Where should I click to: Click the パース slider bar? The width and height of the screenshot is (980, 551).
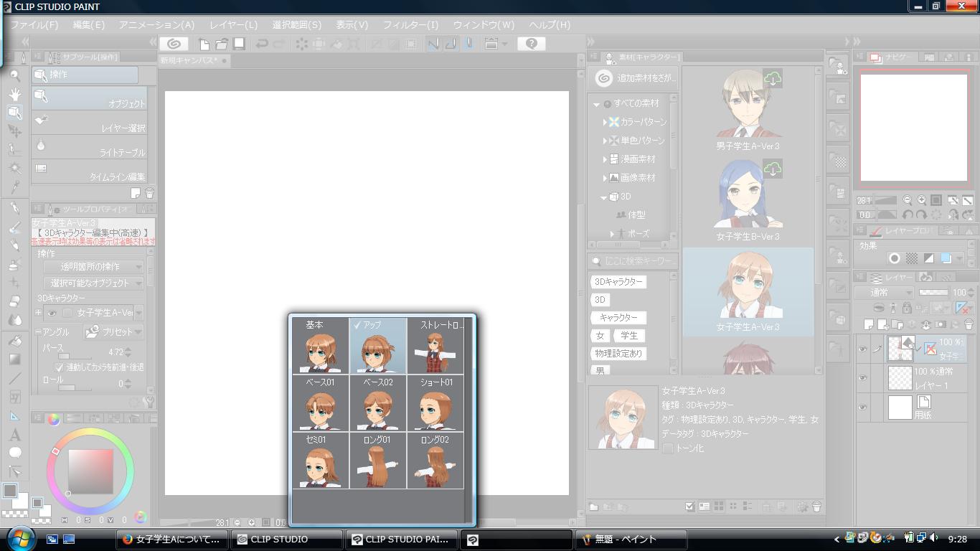[74, 356]
